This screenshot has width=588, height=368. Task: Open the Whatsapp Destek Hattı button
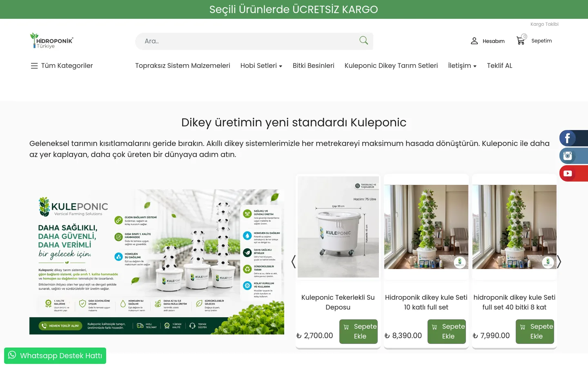point(55,356)
